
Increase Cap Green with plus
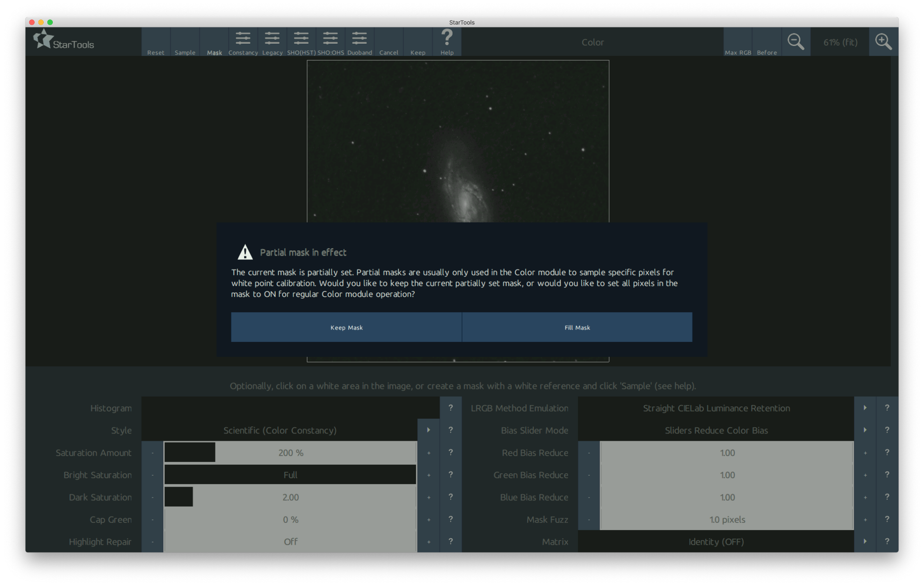coord(429,519)
